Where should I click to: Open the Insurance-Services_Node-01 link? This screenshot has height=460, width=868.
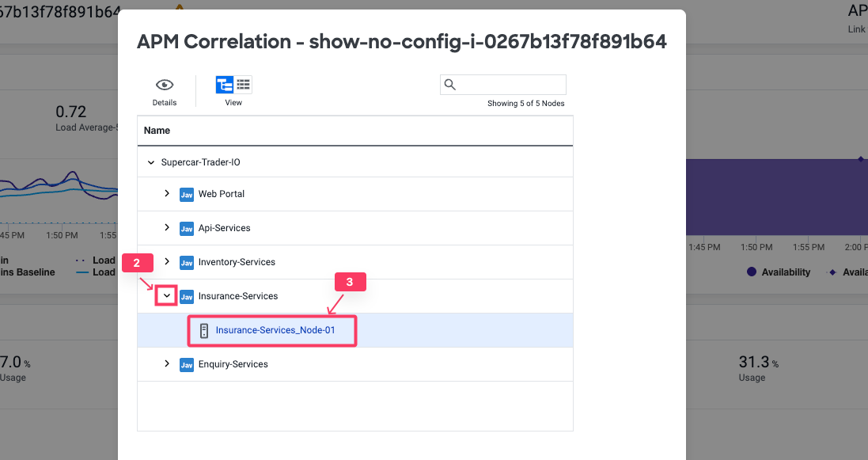pyautogui.click(x=275, y=330)
